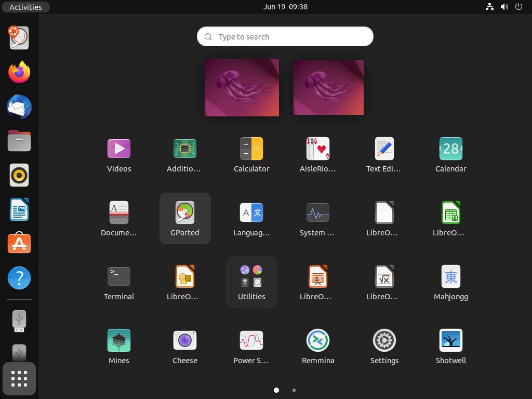Switch to second app grid page
Screen dimensions: 532x399
click(294, 390)
